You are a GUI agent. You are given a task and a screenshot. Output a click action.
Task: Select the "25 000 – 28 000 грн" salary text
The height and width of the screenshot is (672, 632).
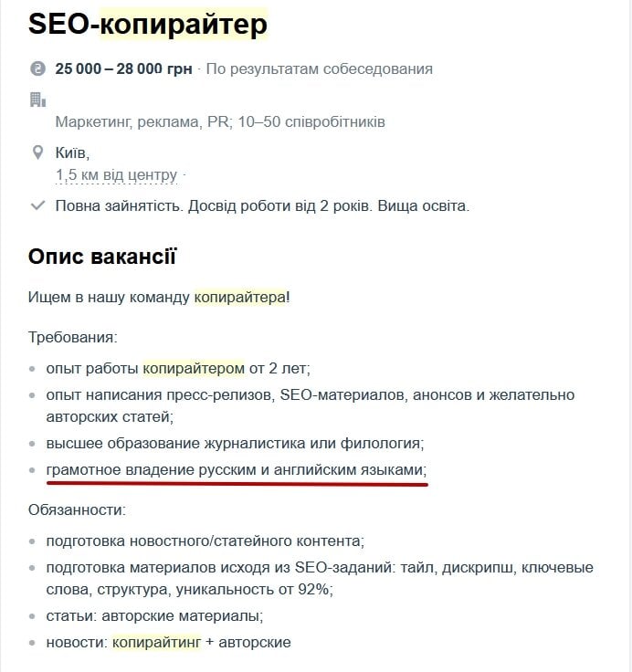tap(123, 68)
